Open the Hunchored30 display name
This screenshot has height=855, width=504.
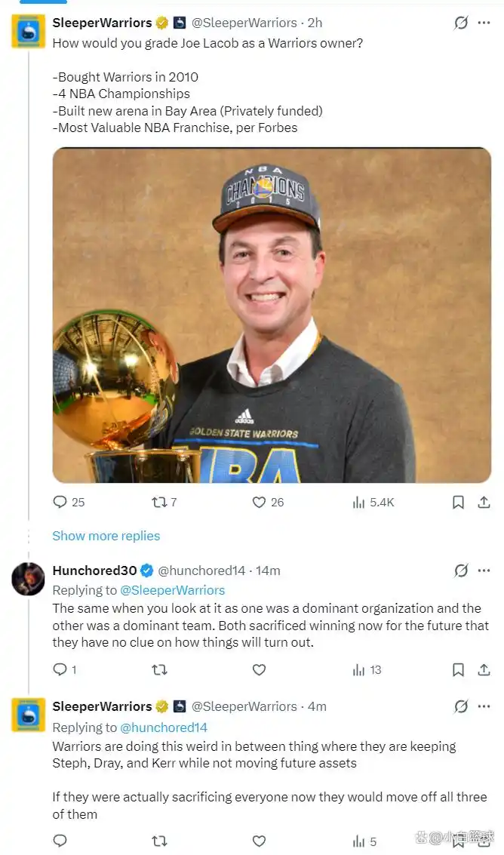click(x=94, y=571)
